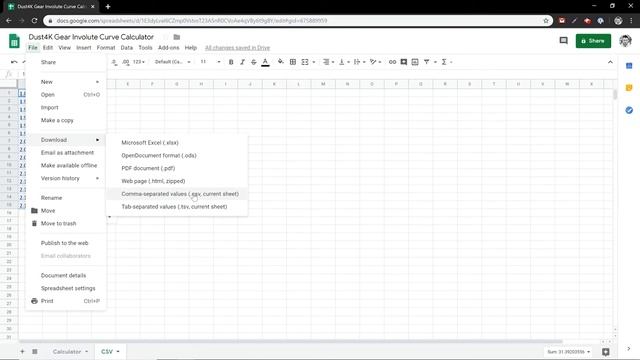Click the undo arrow icon
The width and height of the screenshot is (640, 360).
(x=14, y=62)
